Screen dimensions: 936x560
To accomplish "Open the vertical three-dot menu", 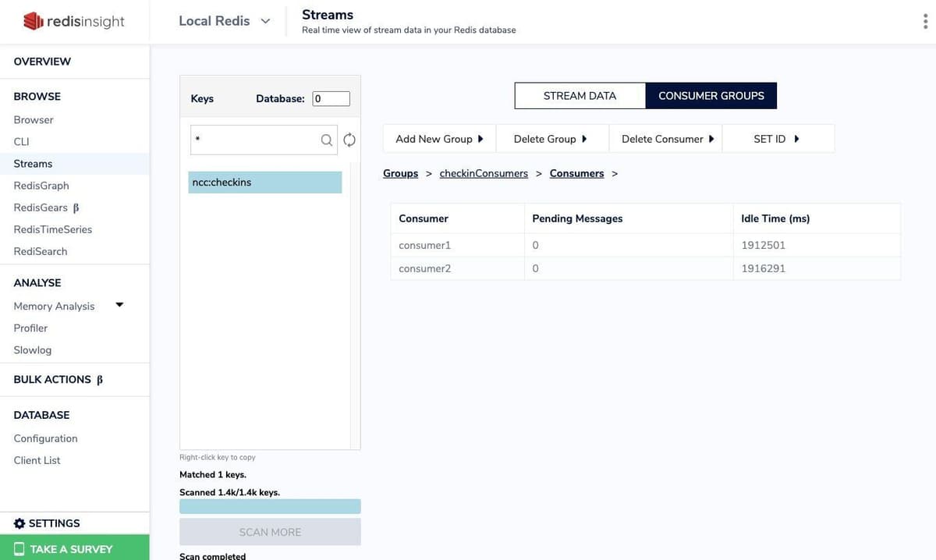I will coord(925,21).
